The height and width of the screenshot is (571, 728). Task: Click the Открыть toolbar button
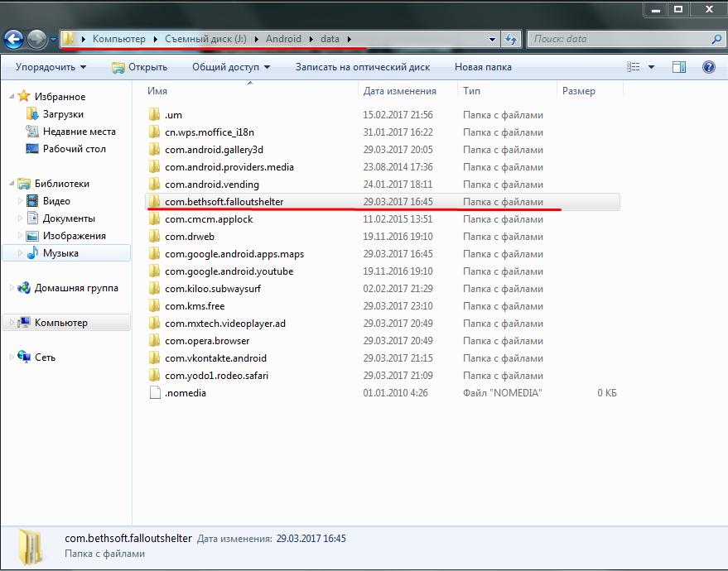[139, 67]
